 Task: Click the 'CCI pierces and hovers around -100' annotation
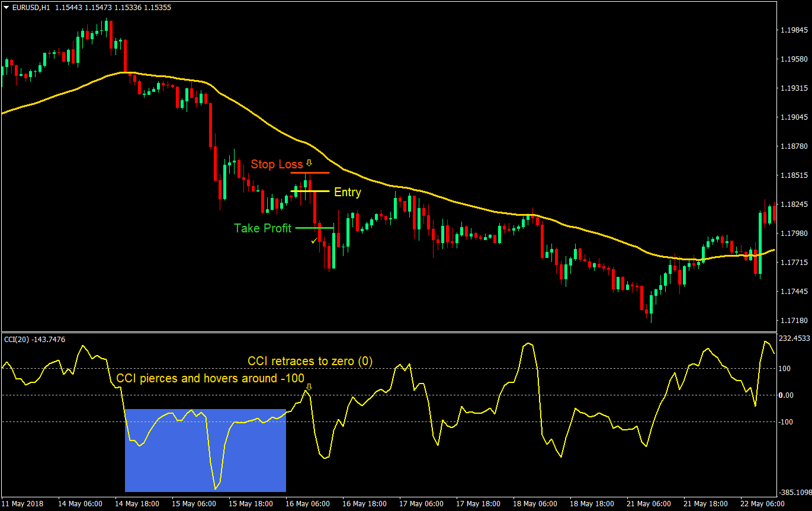coord(210,378)
